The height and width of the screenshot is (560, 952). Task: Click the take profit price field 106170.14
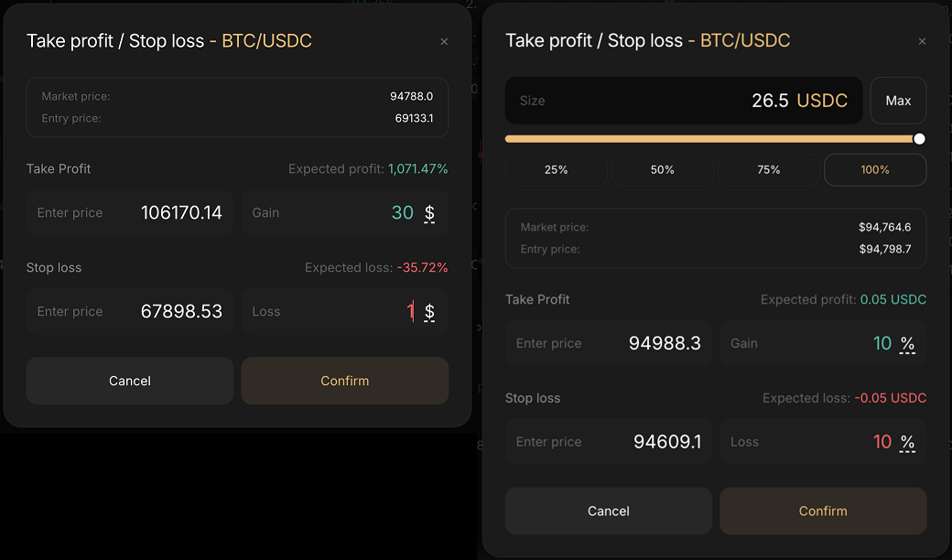130,213
